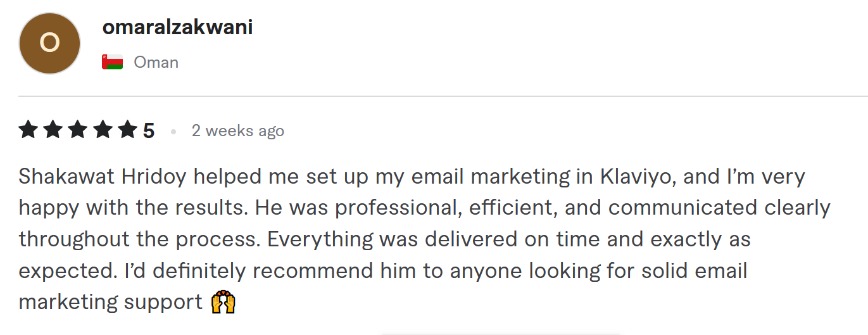Click the raised hands emoji after the review
The width and height of the screenshot is (868, 335).
click(x=223, y=303)
